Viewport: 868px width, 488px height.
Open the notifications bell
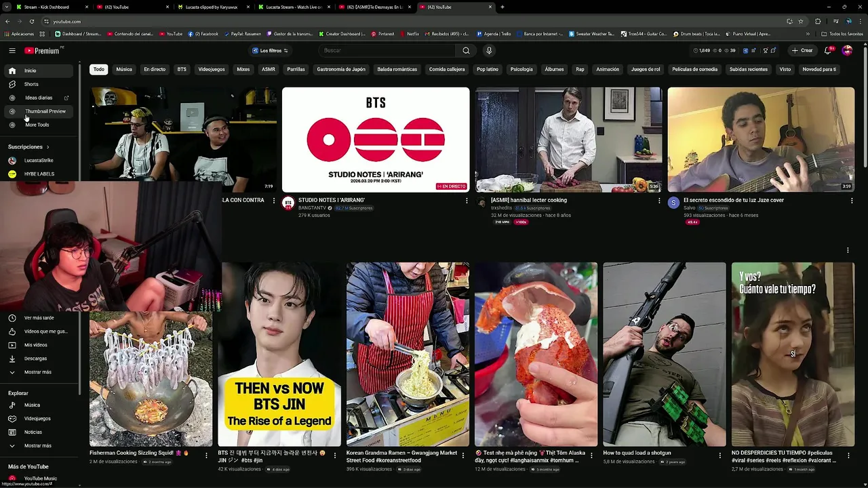point(828,50)
